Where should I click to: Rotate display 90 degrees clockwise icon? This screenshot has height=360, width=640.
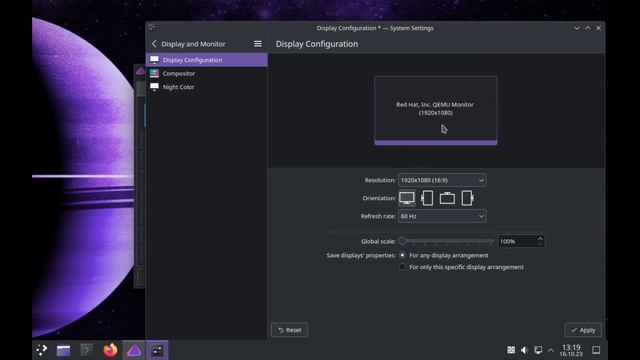[467, 198]
